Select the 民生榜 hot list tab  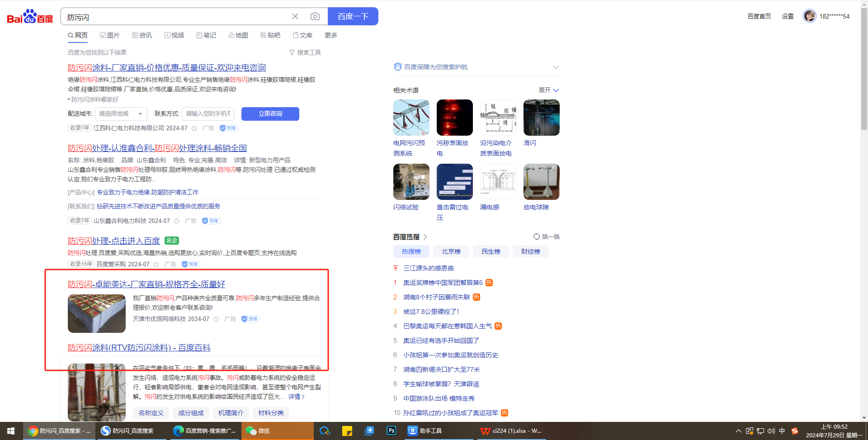point(491,251)
